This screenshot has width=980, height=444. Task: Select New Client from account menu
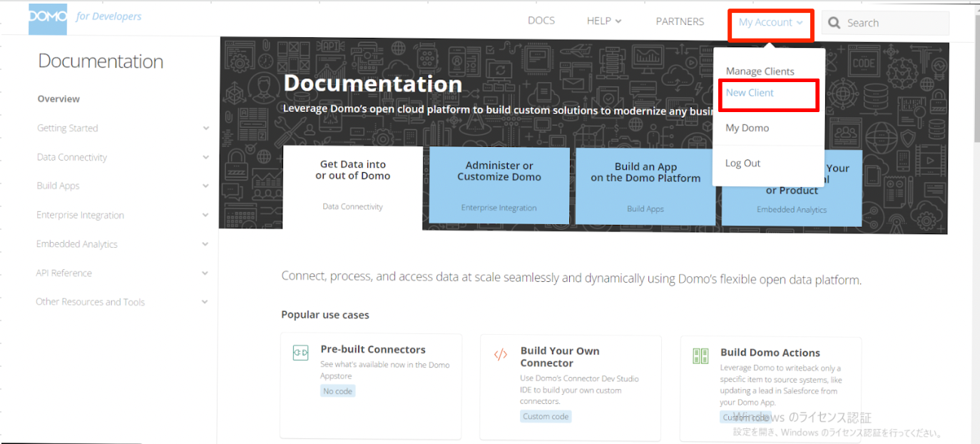click(750, 93)
